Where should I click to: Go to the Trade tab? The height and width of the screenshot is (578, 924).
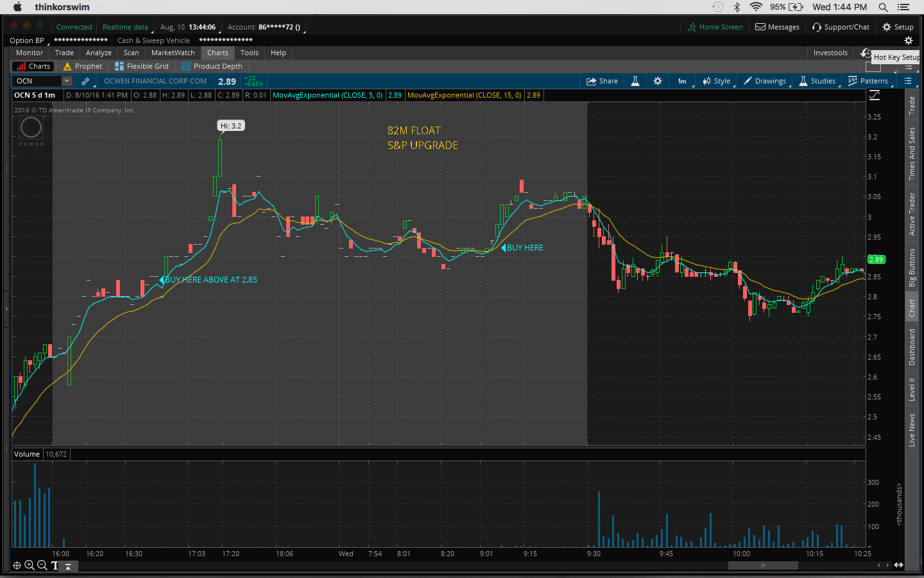(x=64, y=53)
